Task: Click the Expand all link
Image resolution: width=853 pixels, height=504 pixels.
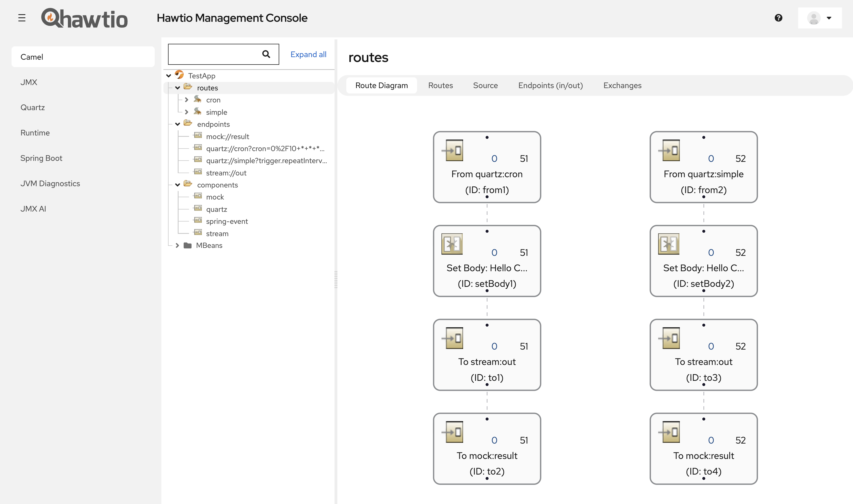Action: tap(308, 54)
